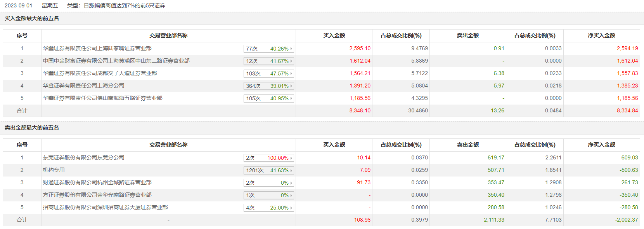The image size is (644, 229).
Task: Expand the 2次 100.00% stats box
Action: pos(268,158)
